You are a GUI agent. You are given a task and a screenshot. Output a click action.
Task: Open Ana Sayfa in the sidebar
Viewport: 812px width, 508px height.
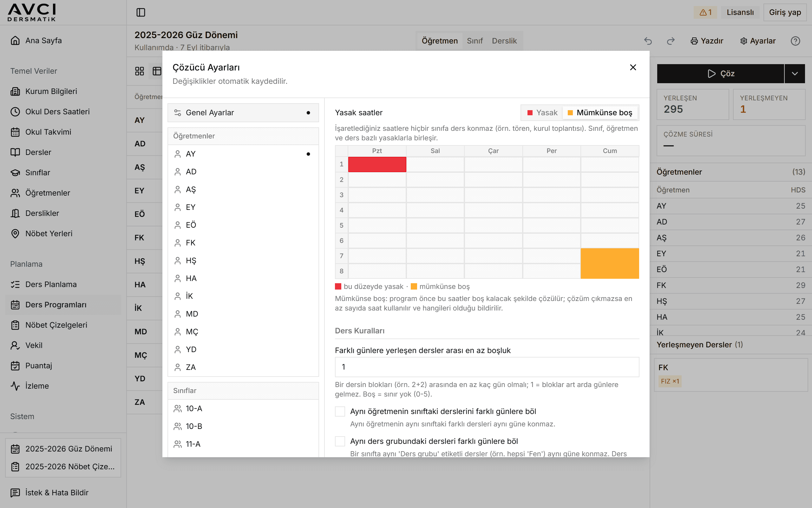coord(63,40)
